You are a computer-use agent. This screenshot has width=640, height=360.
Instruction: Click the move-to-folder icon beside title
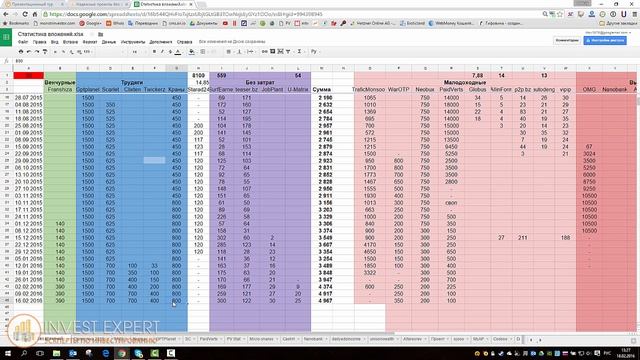[x=100, y=34]
